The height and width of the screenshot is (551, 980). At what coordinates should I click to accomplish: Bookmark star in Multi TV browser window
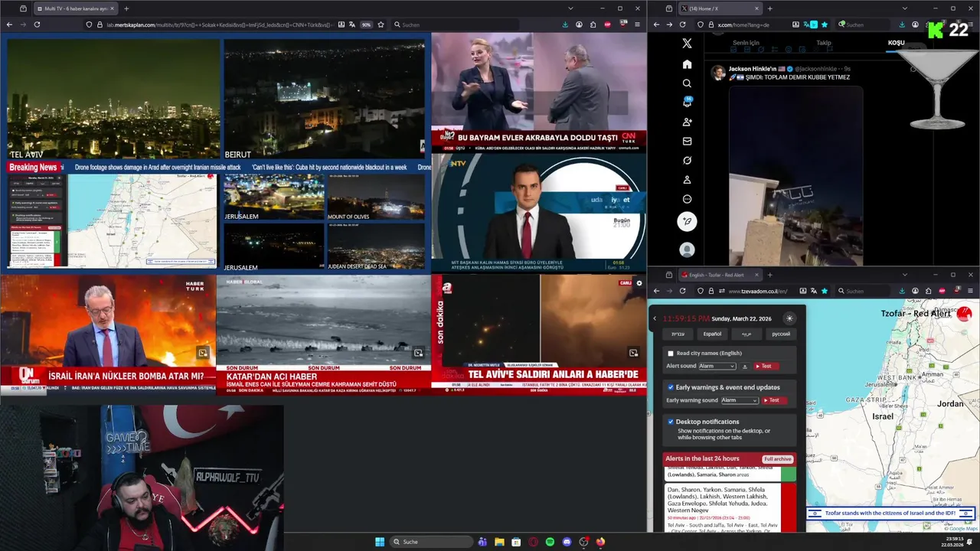(x=381, y=24)
